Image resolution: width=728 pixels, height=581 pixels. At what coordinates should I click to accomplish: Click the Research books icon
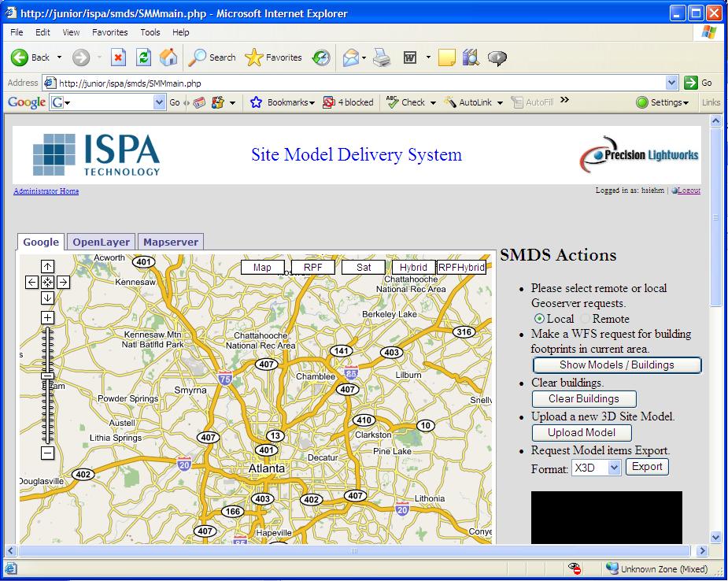pyautogui.click(x=471, y=57)
